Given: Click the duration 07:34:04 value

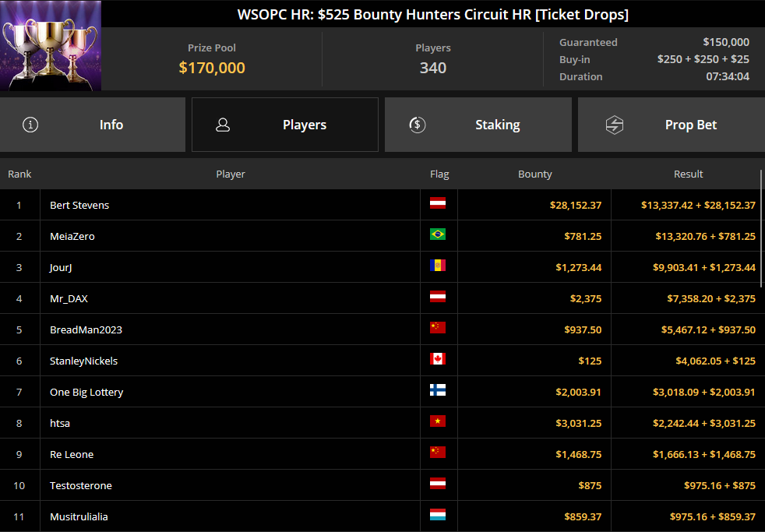Looking at the screenshot, I should (728, 76).
